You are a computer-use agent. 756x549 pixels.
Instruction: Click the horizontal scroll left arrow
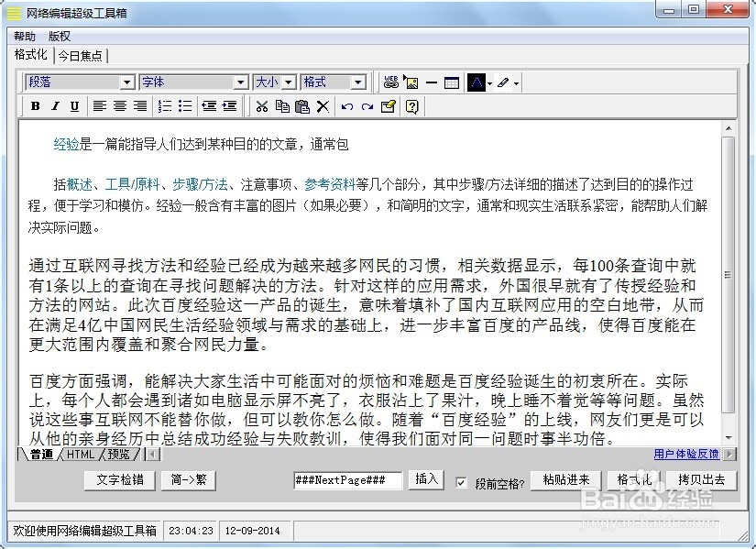pos(153,454)
